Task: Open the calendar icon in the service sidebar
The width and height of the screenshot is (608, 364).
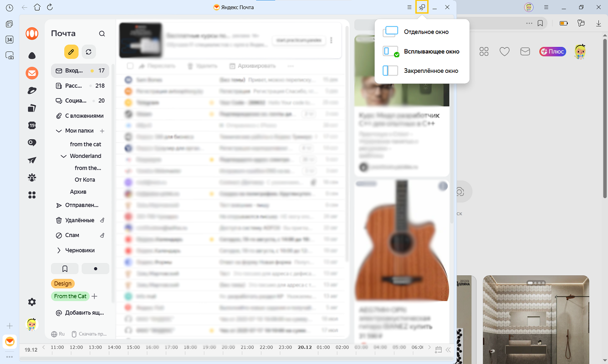Action: [x=32, y=125]
